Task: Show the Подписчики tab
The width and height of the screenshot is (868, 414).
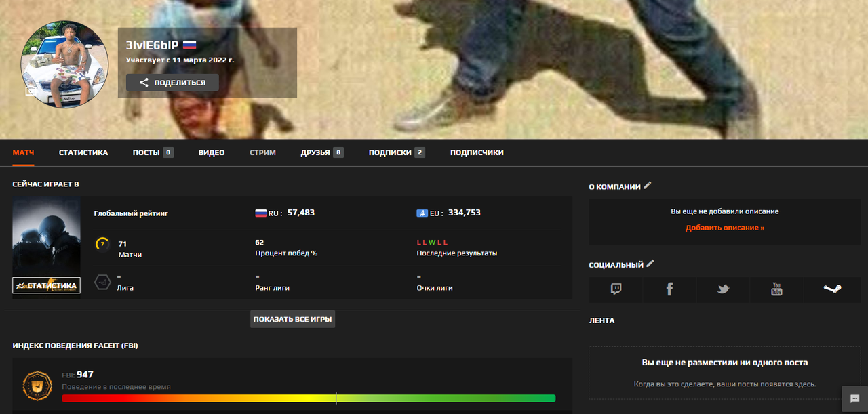Action: [477, 152]
